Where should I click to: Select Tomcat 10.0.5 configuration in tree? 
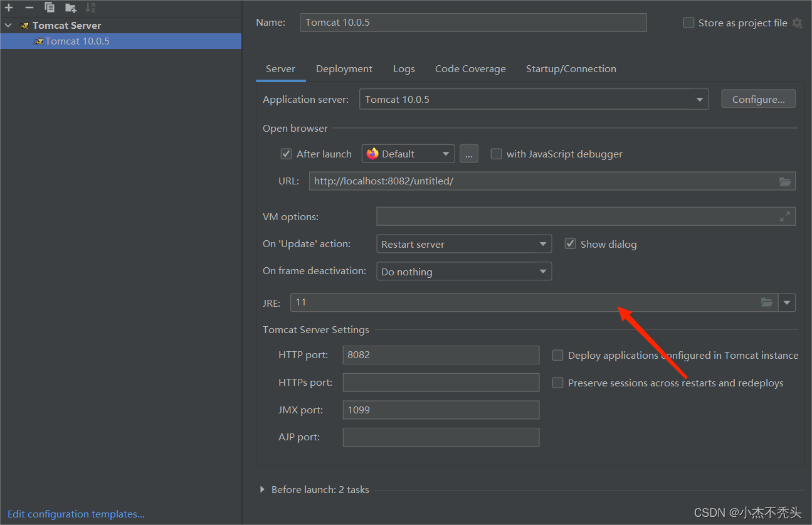[x=120, y=41]
